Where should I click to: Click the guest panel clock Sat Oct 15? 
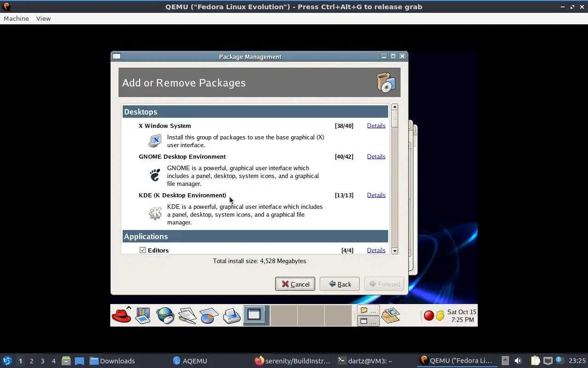(462, 316)
